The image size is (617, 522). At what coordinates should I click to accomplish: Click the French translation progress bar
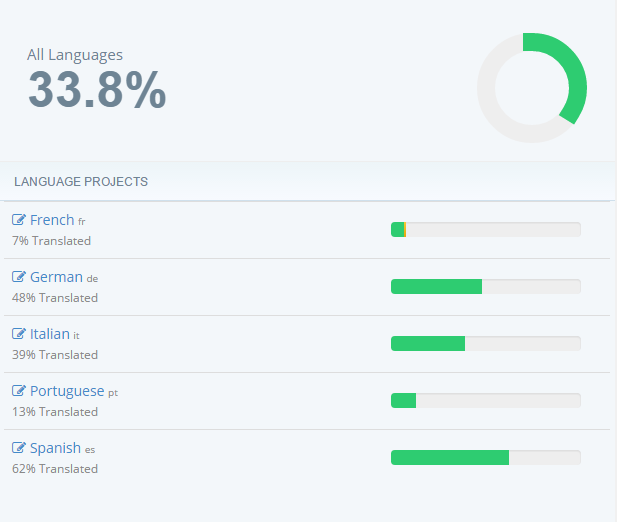485,230
